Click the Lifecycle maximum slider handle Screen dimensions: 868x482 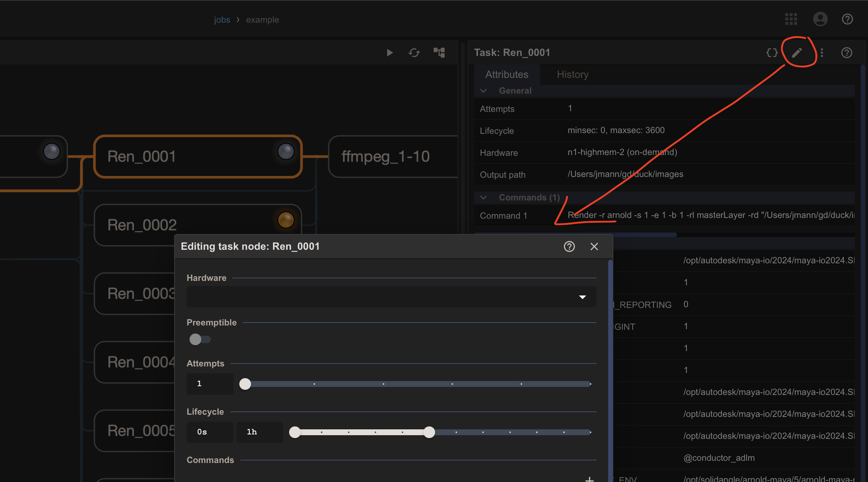point(429,432)
